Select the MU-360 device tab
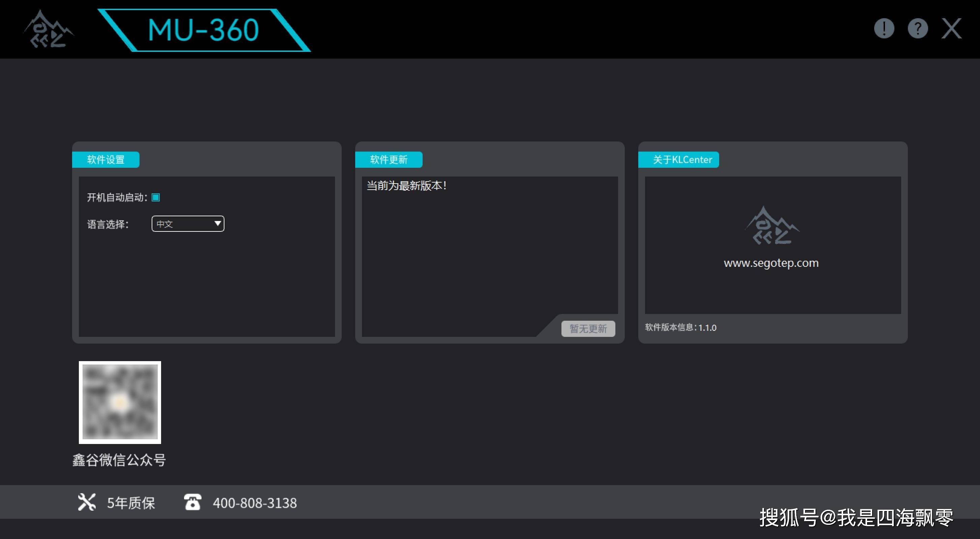 (x=204, y=30)
